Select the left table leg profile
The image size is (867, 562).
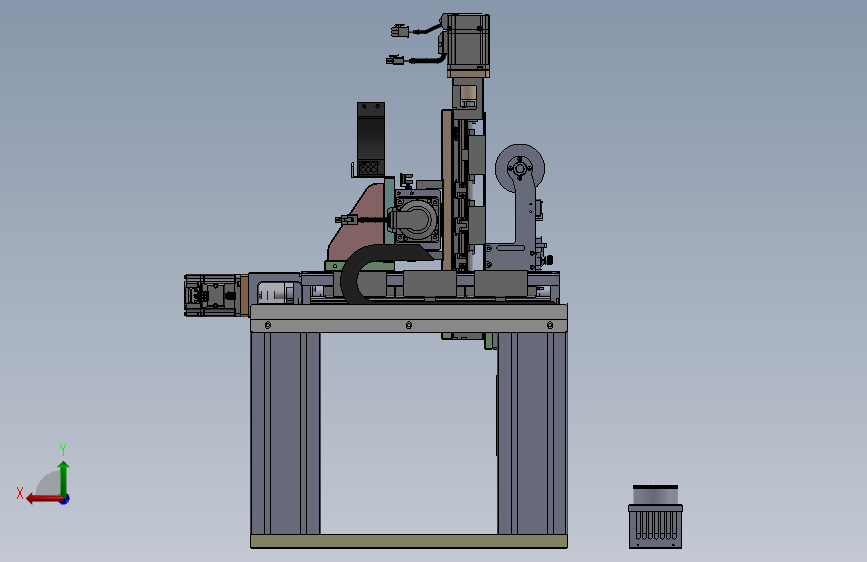tap(285, 433)
